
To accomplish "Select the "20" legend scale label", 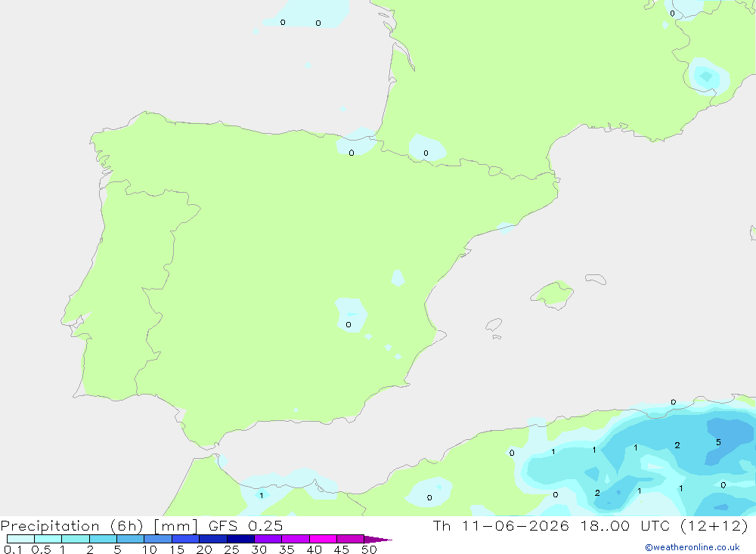I will (x=204, y=549).
